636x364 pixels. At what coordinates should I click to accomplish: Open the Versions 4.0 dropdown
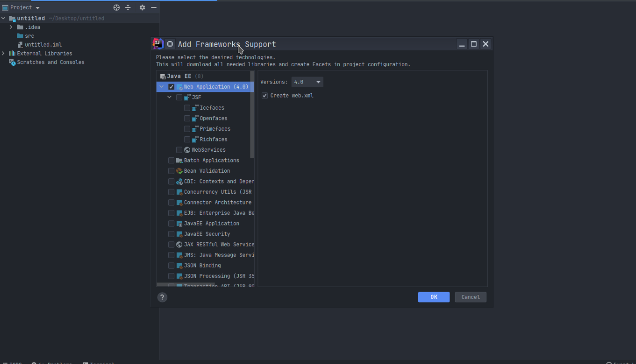(307, 82)
